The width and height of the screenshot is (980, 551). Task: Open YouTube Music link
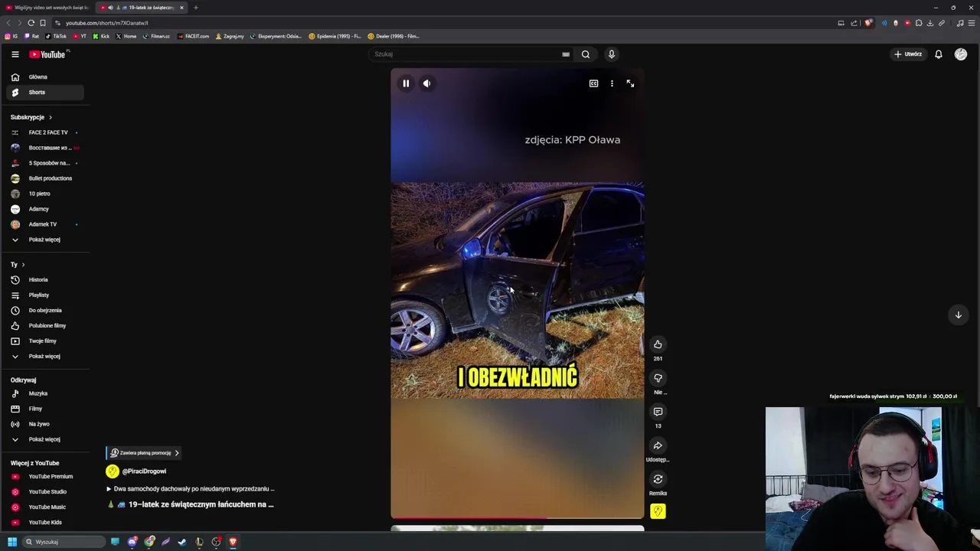pyautogui.click(x=45, y=507)
